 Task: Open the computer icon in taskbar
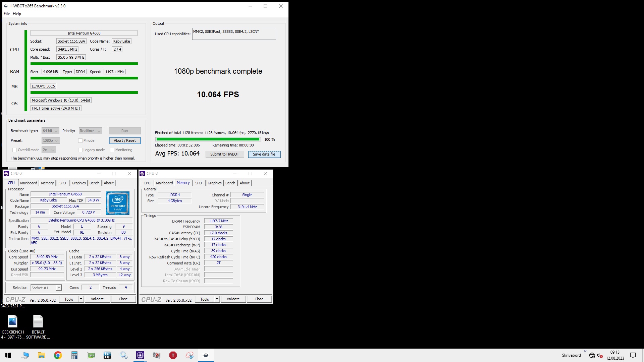coord(25,355)
